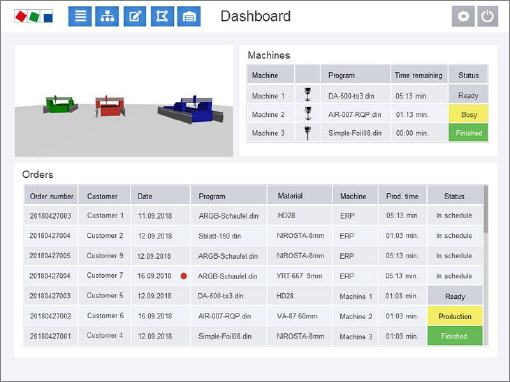Screen dimensions: 510x382
Task: Click the Machines panel heading
Action: (x=269, y=55)
